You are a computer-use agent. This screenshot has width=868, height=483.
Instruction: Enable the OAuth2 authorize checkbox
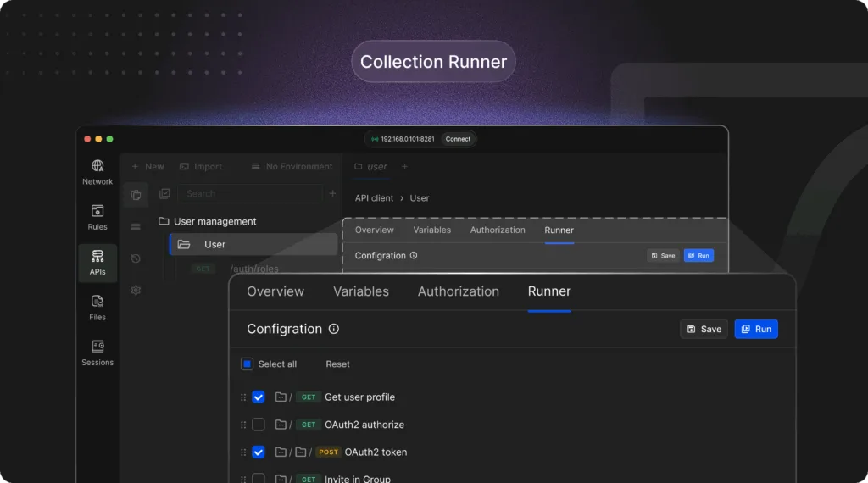click(259, 425)
